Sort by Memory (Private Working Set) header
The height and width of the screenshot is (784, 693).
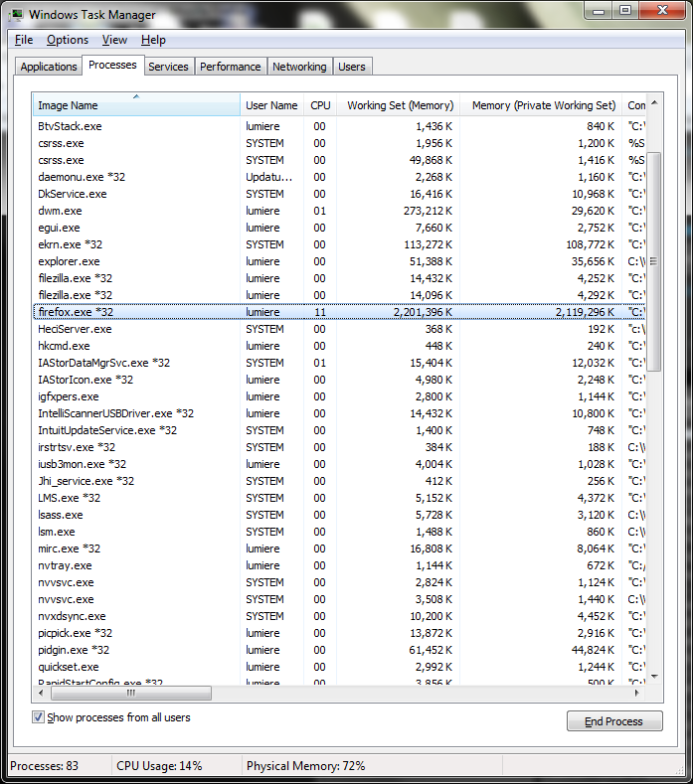pyautogui.click(x=541, y=105)
